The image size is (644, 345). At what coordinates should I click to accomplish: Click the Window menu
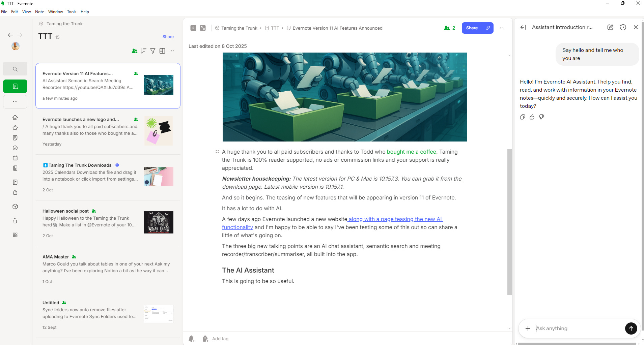click(56, 12)
